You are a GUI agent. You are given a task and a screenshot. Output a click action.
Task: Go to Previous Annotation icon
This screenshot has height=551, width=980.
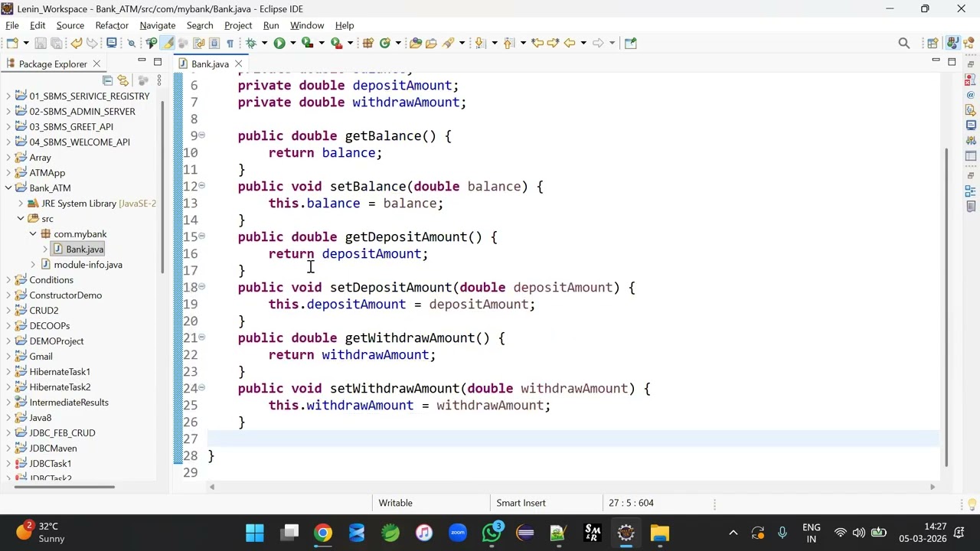coord(508,43)
